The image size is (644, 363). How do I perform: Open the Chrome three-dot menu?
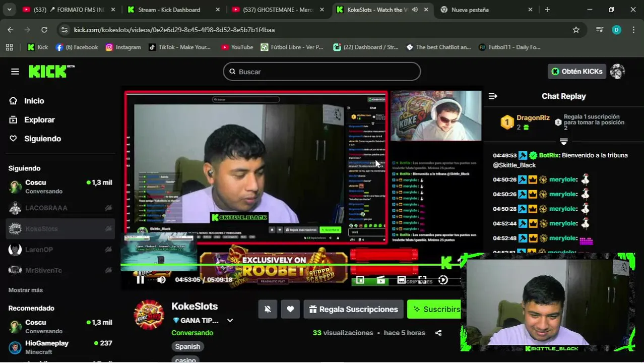point(633,30)
